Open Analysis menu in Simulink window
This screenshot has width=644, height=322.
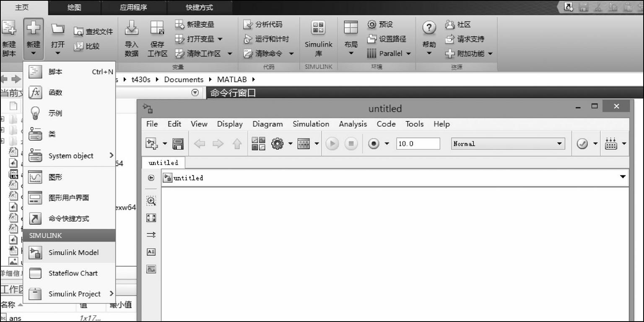pyautogui.click(x=353, y=124)
